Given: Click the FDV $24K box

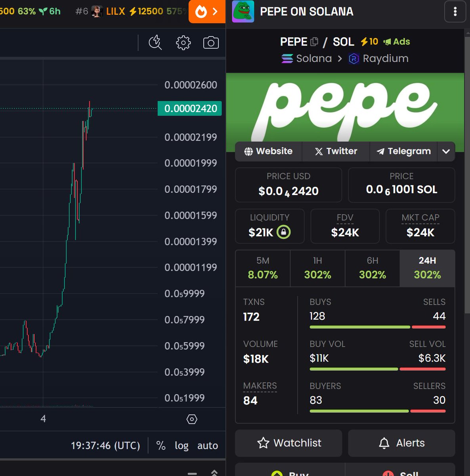Looking at the screenshot, I should pyautogui.click(x=345, y=226).
